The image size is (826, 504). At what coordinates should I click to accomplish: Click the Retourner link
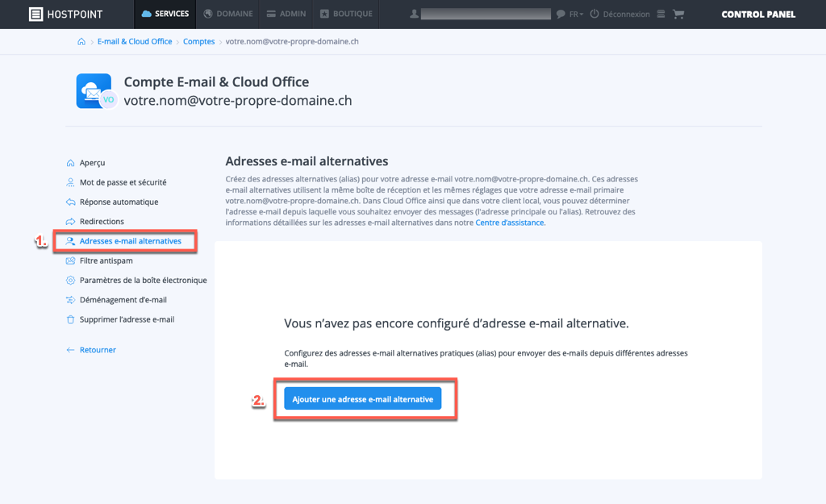[98, 350]
